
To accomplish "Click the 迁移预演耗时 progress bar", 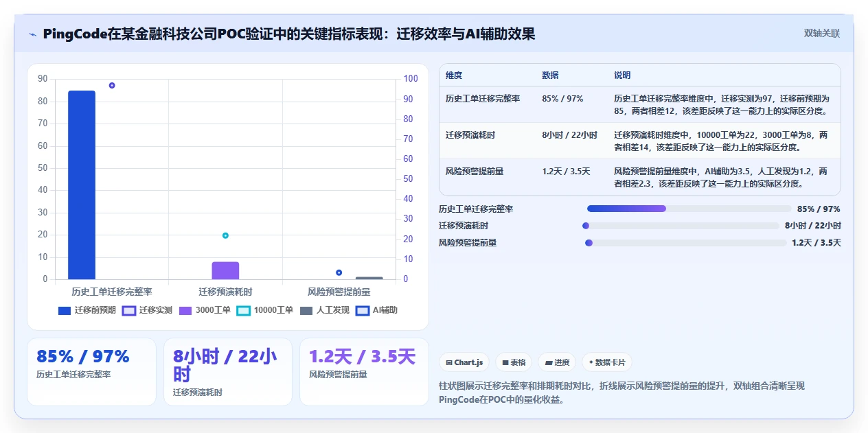I will 681,226.
